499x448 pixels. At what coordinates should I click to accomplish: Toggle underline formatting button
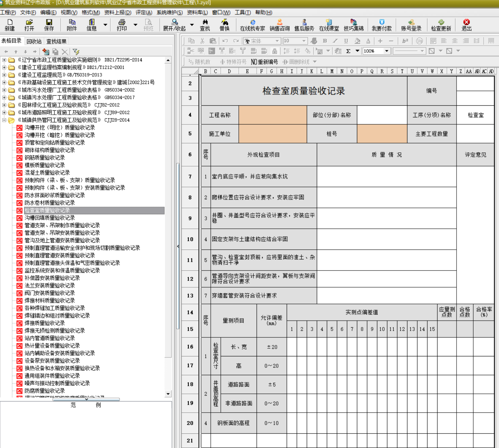coord(346,41)
